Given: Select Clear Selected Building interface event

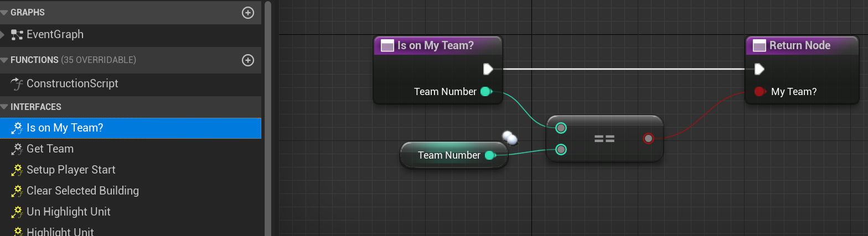Looking at the screenshot, I should (82, 191).
